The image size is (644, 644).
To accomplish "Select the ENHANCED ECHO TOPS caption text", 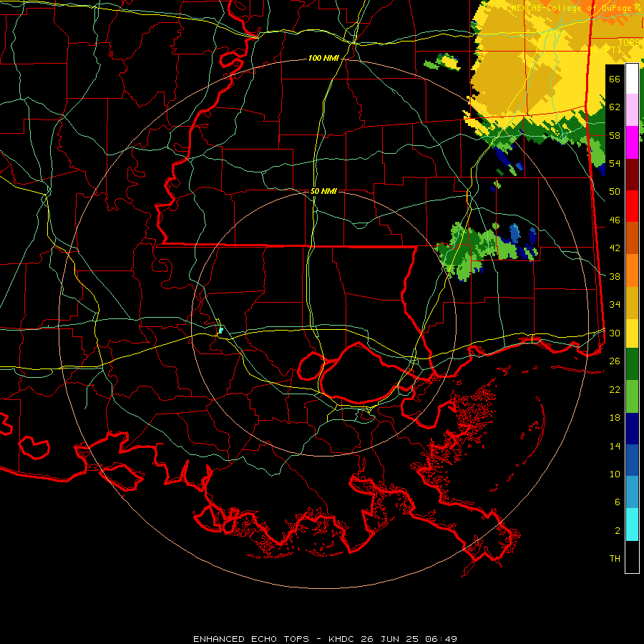I will (251, 639).
